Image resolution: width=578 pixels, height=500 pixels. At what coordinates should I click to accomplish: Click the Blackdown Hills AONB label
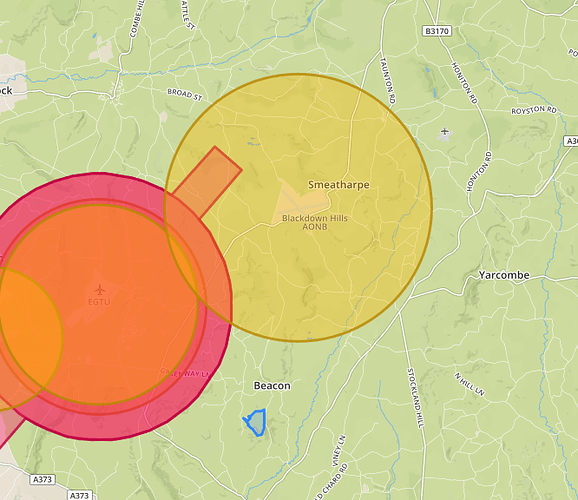coord(315,222)
